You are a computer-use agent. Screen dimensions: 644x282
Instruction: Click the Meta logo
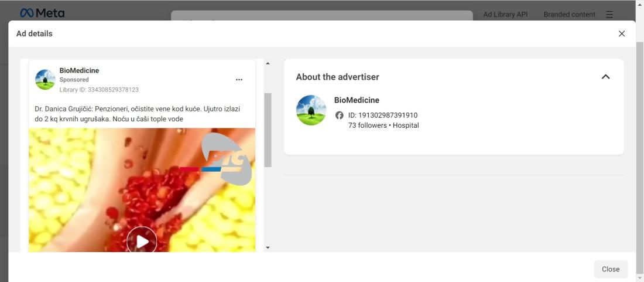coord(42,13)
